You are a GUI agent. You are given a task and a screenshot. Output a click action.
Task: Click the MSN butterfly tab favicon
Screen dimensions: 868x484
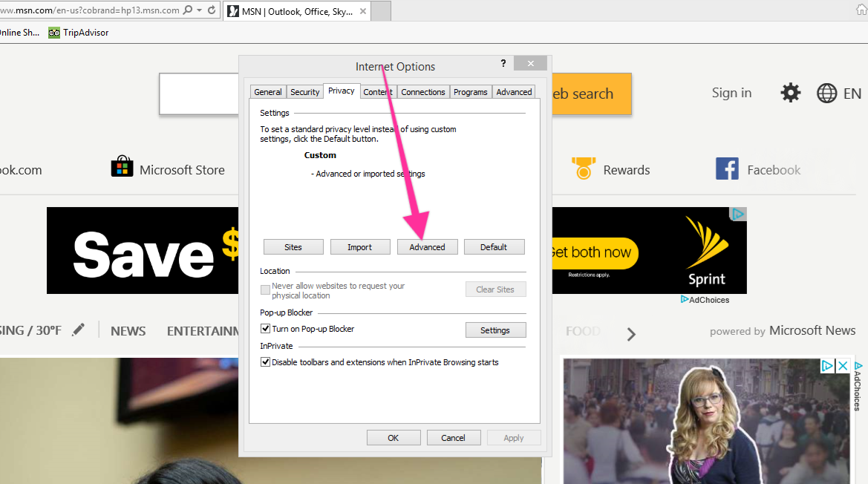(234, 11)
